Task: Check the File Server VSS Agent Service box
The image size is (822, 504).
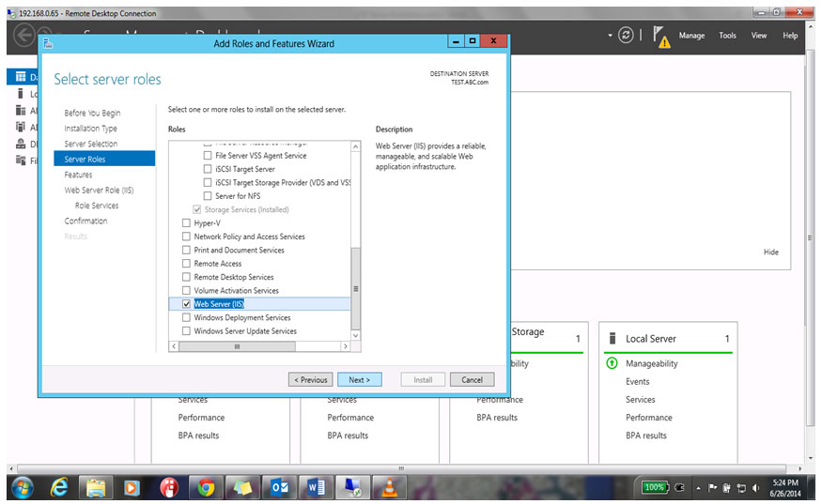Action: tap(208, 156)
